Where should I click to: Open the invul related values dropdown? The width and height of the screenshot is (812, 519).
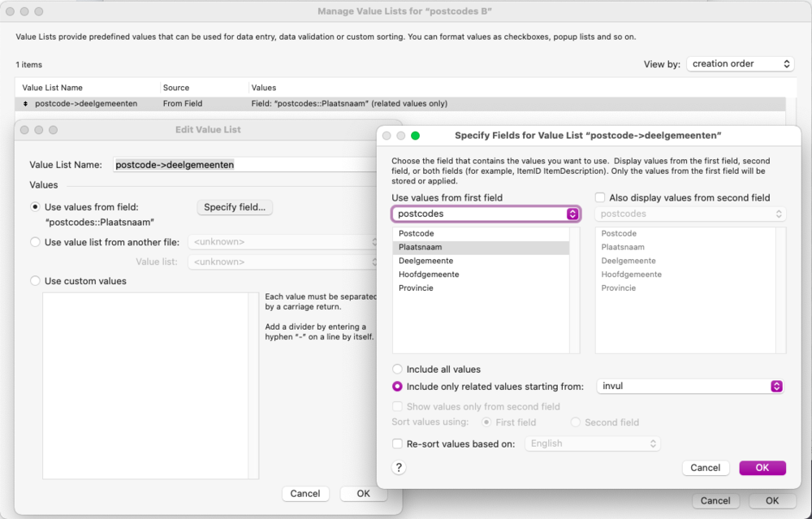pyautogui.click(x=690, y=386)
